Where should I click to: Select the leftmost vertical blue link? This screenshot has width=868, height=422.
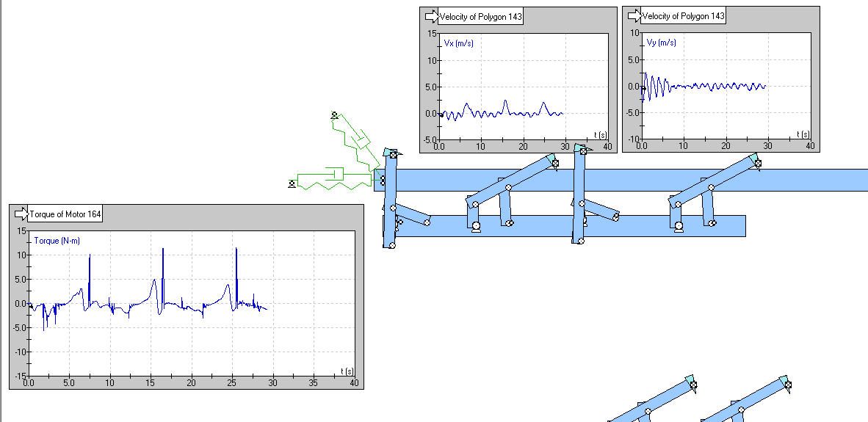click(x=390, y=205)
